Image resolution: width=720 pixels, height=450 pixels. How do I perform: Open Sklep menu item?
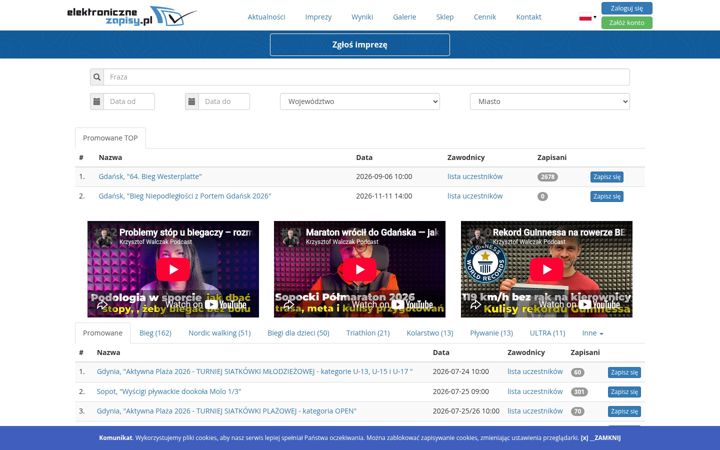click(444, 17)
